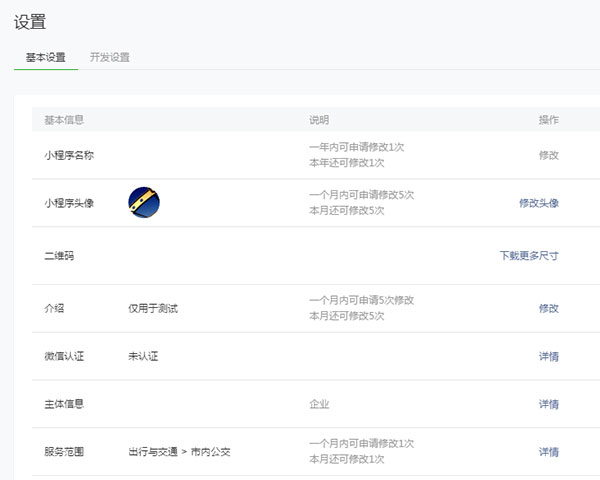
Task: Click the 小程序头像 row label
Action: [x=69, y=203]
